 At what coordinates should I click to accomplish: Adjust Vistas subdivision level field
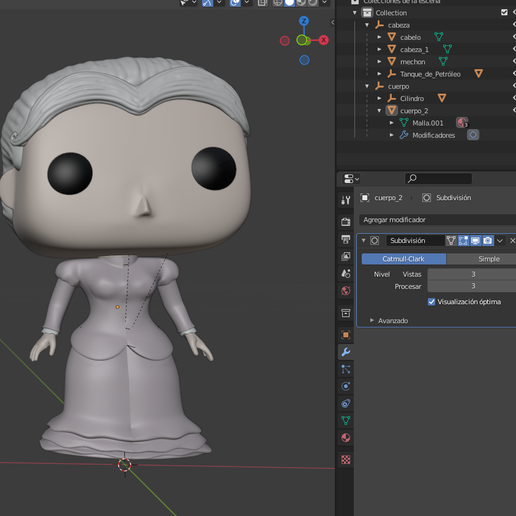pos(472,274)
